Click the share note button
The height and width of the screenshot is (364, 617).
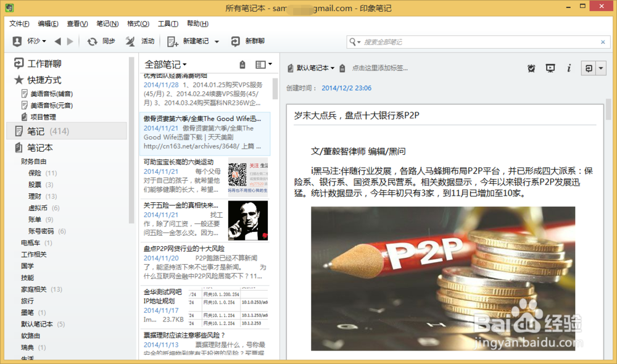coord(589,68)
